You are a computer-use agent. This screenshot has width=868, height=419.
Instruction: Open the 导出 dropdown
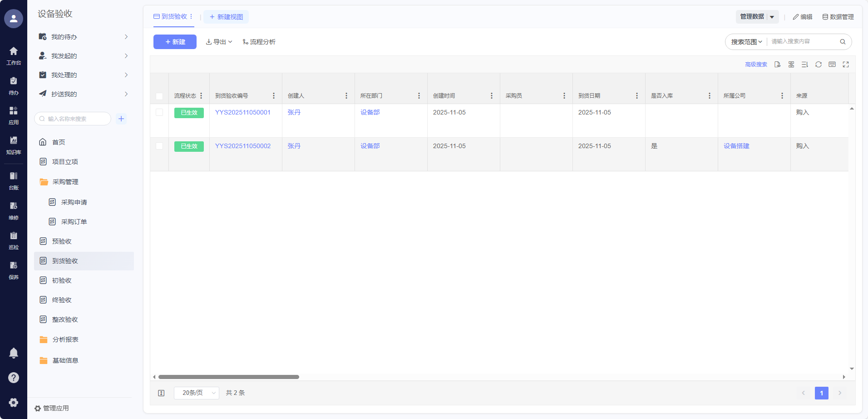(219, 42)
